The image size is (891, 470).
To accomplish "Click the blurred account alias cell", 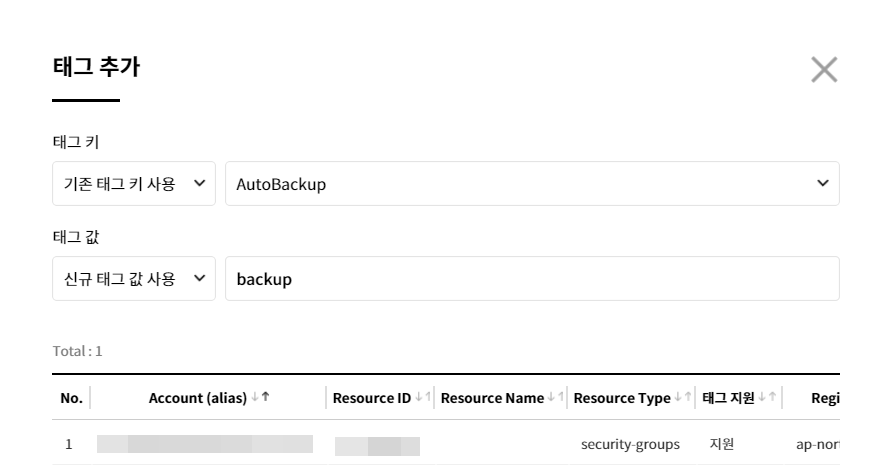I will click(x=205, y=444).
